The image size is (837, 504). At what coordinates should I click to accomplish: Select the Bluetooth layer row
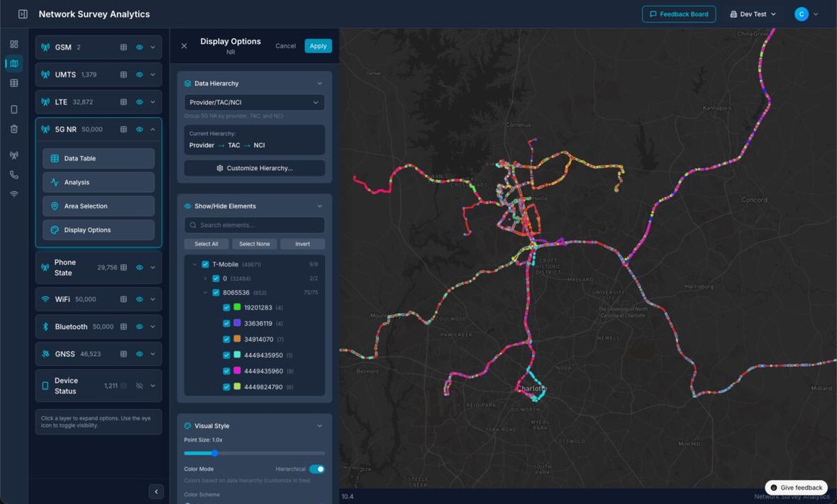pos(99,326)
